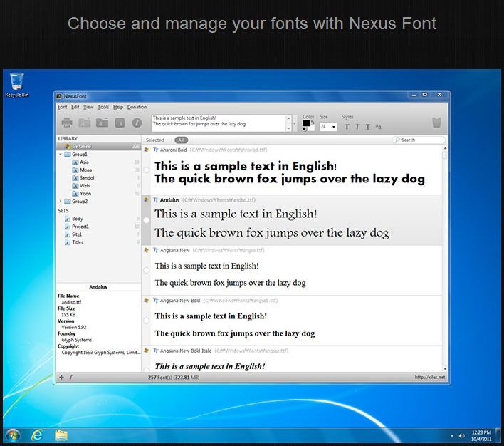Image resolution: width=504 pixels, height=446 pixels.
Task: Open the font Size dropdown
Action: [x=334, y=127]
